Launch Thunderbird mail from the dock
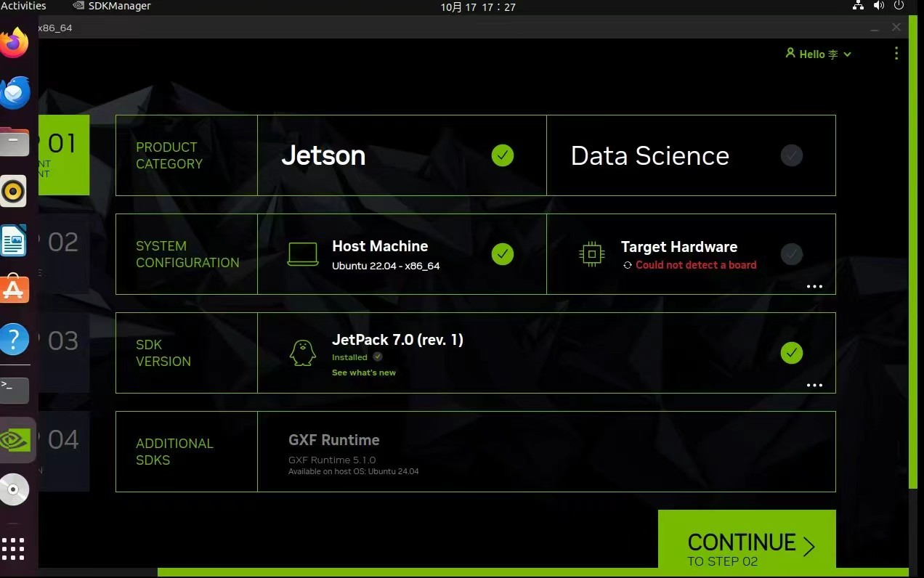This screenshot has height=578, width=924. point(15,93)
